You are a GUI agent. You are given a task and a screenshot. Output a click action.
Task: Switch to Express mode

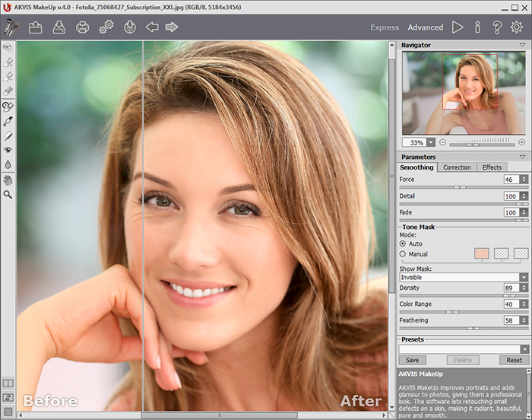(385, 27)
